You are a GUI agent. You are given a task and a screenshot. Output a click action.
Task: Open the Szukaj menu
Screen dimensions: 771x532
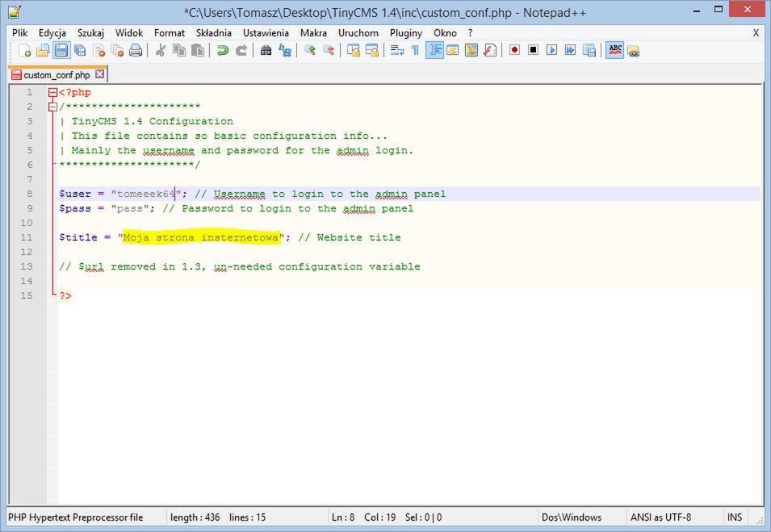pyautogui.click(x=91, y=33)
